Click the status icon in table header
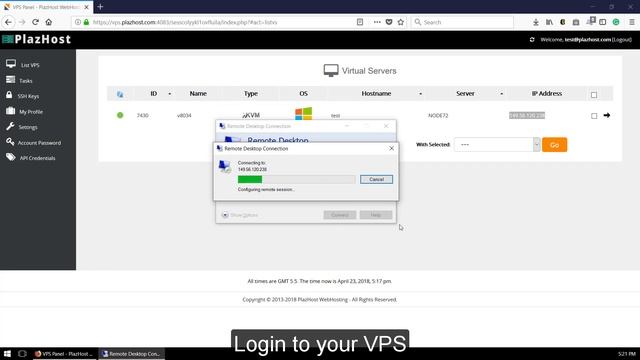The image size is (640, 360). 120,94
